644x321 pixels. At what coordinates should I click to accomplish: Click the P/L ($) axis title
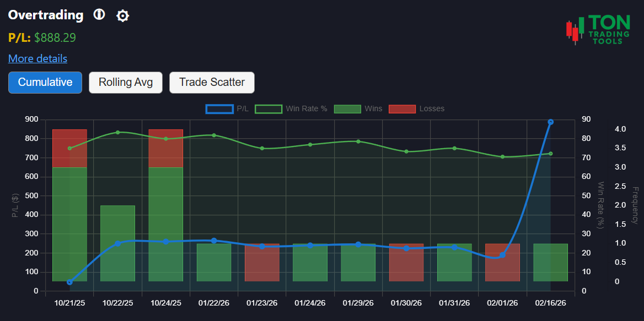[x=15, y=204]
